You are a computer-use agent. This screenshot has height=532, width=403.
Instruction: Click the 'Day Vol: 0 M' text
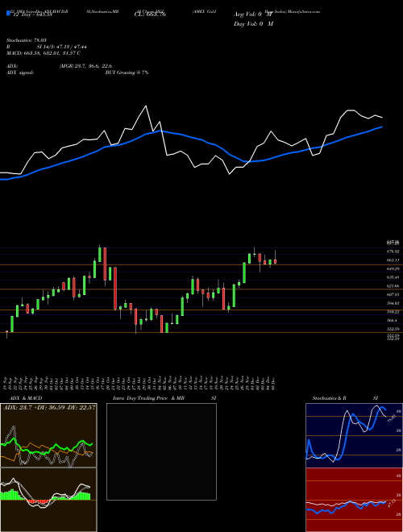click(x=253, y=24)
